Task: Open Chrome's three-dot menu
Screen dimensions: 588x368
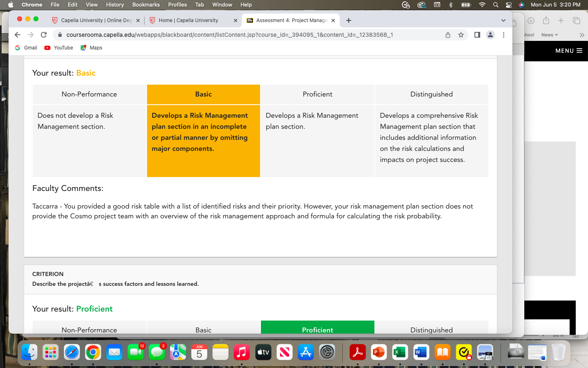Action: [503, 35]
